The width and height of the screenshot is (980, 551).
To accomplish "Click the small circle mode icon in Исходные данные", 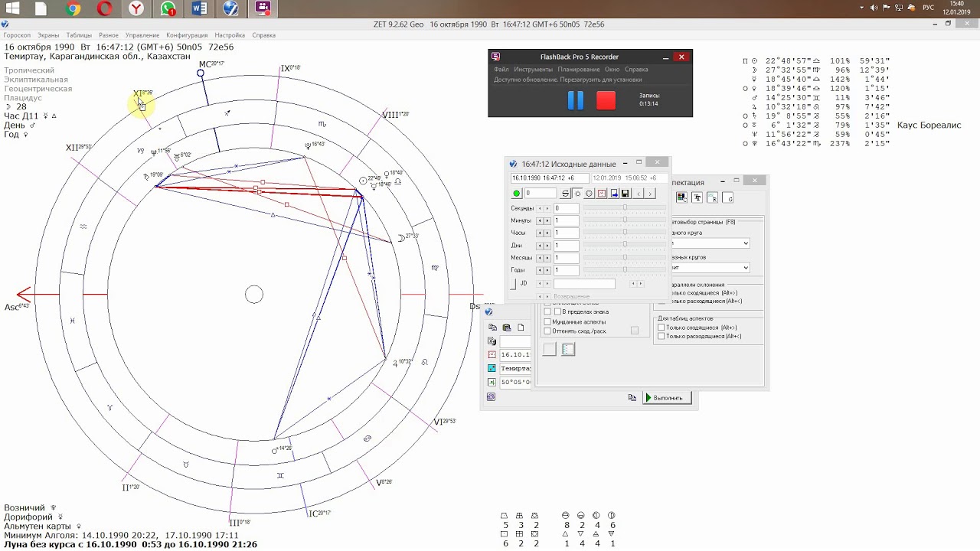I will (x=578, y=194).
